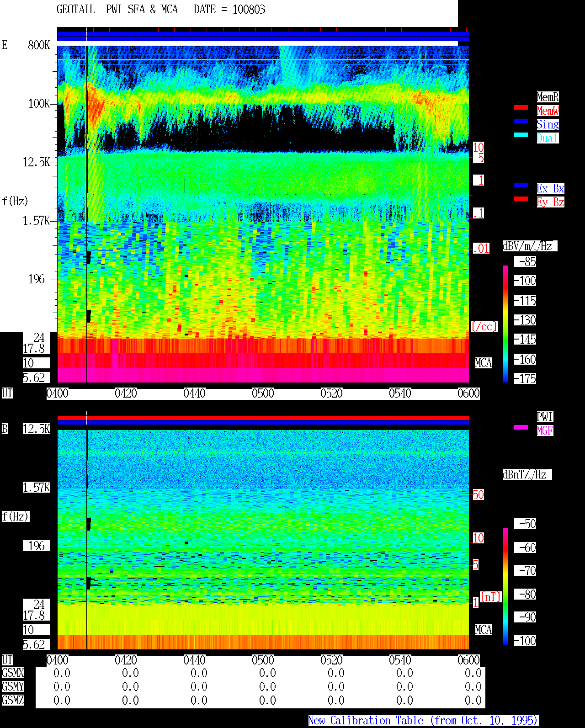
Task: Select the Ex Bx legend label
Action: point(550,188)
